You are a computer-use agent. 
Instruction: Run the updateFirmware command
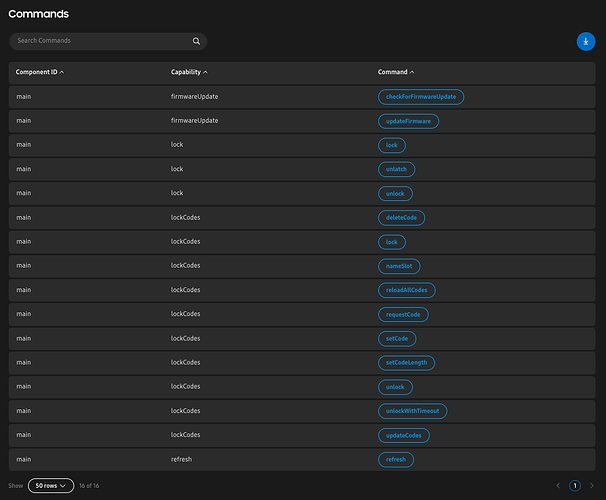(x=408, y=121)
